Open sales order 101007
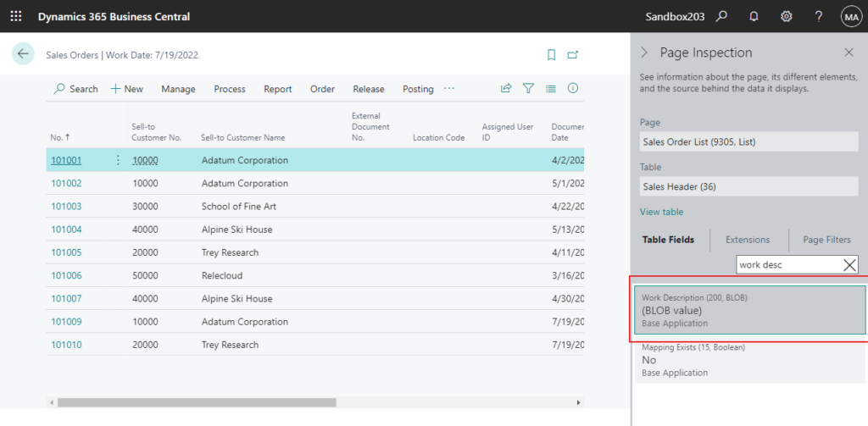868x426 pixels. point(66,299)
